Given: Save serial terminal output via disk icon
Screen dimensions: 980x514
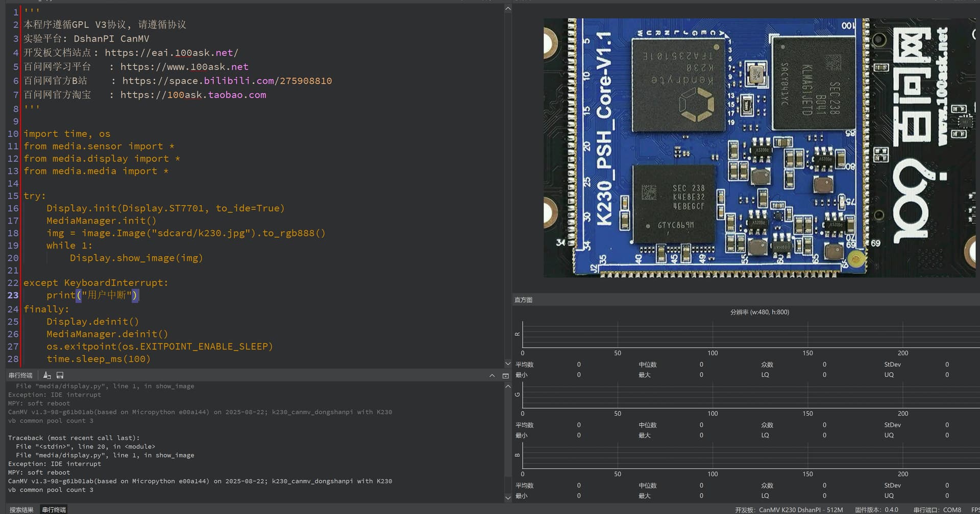Looking at the screenshot, I should pos(60,375).
